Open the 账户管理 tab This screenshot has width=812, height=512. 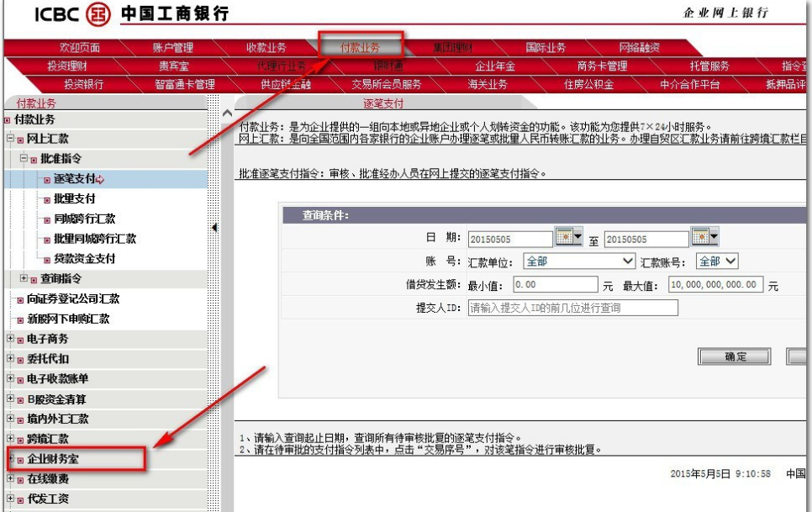pyautogui.click(x=172, y=48)
